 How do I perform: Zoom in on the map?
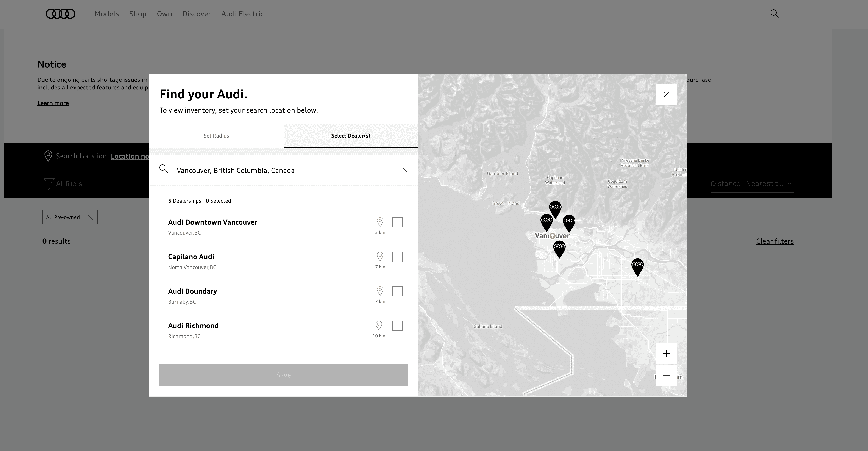[x=666, y=353]
